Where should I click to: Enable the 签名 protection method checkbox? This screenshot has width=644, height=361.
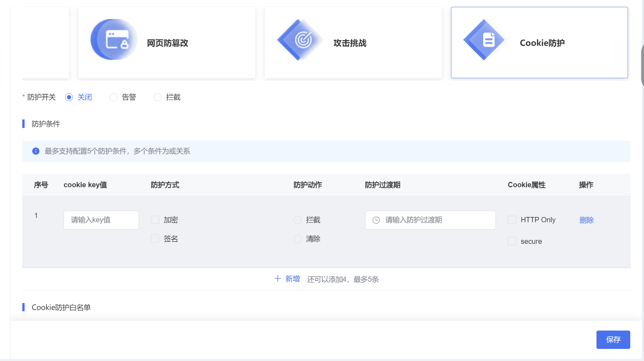tap(155, 239)
